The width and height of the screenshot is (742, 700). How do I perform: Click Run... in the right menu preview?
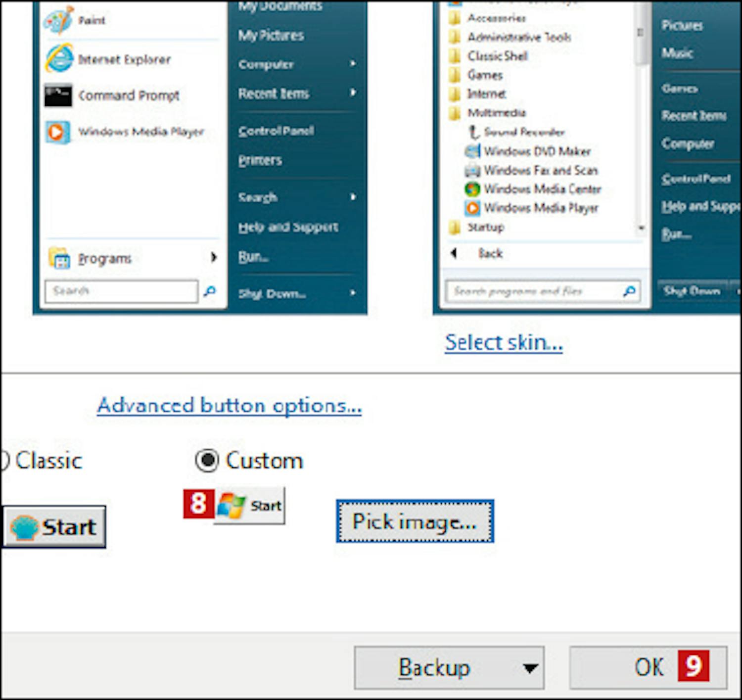click(676, 233)
